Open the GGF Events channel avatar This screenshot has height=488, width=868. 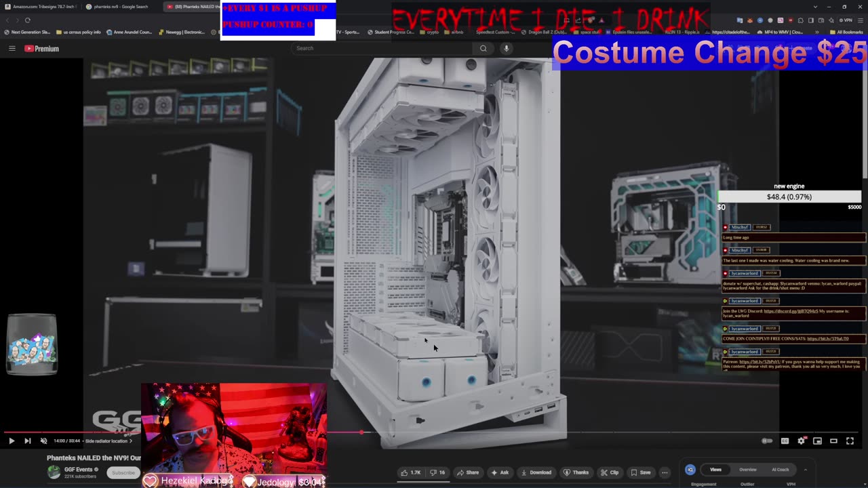tap(54, 472)
